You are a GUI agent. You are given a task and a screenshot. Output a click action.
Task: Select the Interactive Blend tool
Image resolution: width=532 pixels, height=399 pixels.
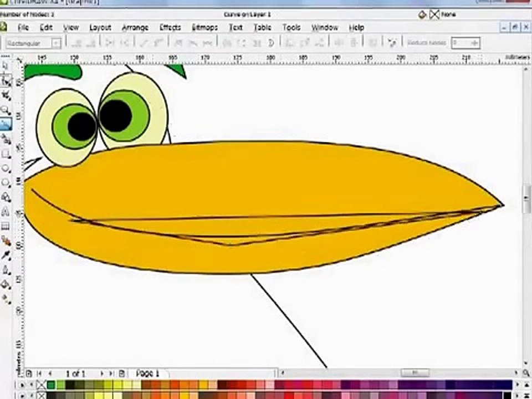click(6, 241)
